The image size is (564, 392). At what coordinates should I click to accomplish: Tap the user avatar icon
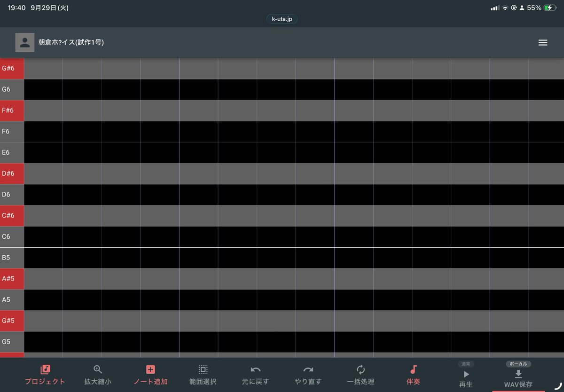(x=25, y=42)
